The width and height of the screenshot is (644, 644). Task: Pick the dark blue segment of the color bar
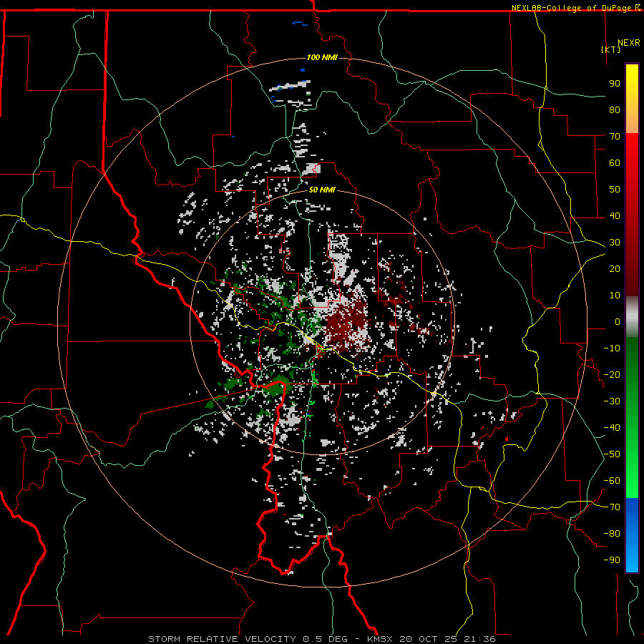tap(632, 509)
